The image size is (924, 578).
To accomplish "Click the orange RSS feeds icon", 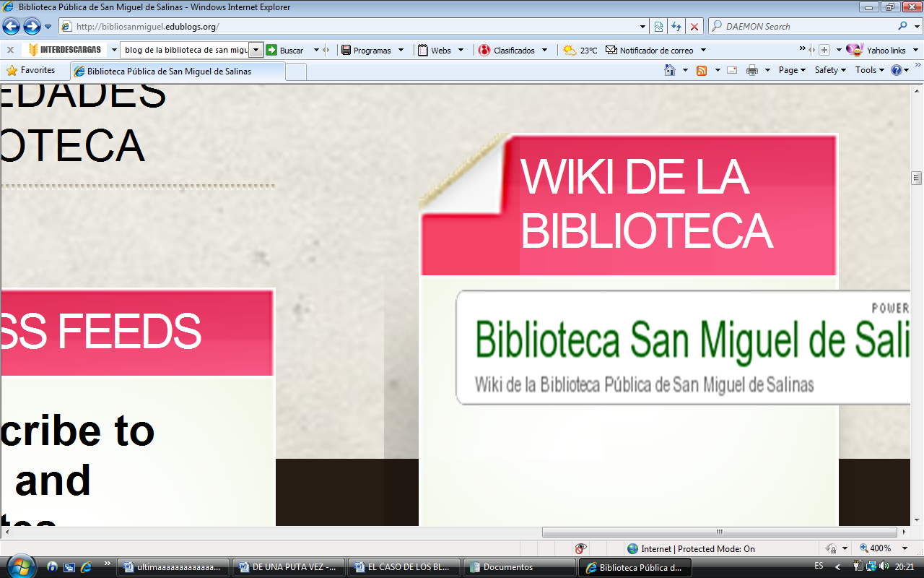I will 701,70.
